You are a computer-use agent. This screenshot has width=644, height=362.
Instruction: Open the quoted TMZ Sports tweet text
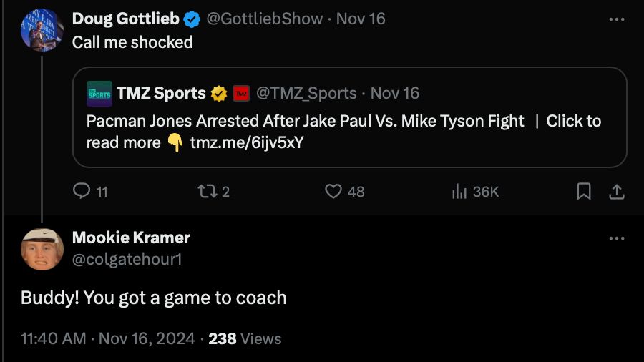306,122
